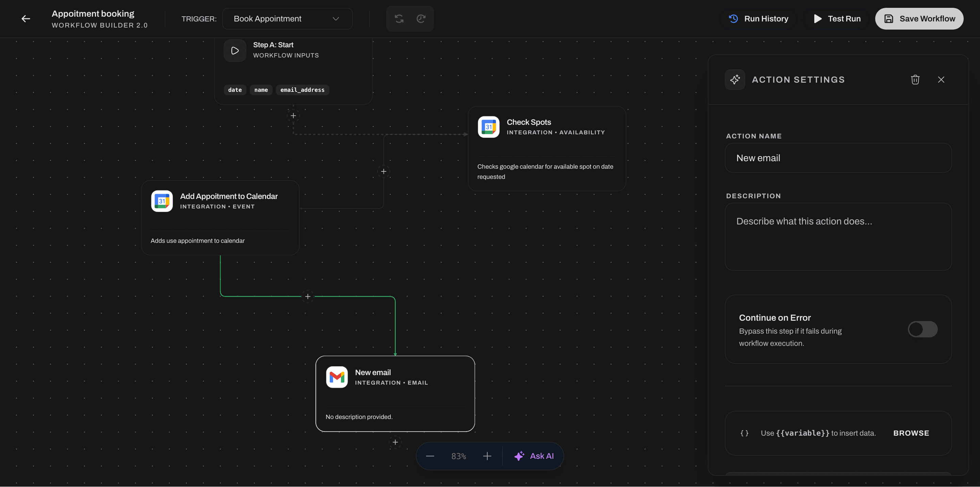Open the Book Appointment trigger dropdown
The image size is (980, 487).
pos(287,19)
